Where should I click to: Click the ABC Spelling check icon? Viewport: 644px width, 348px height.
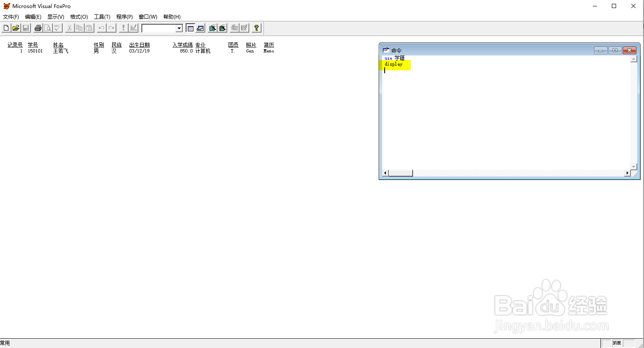coord(58,28)
